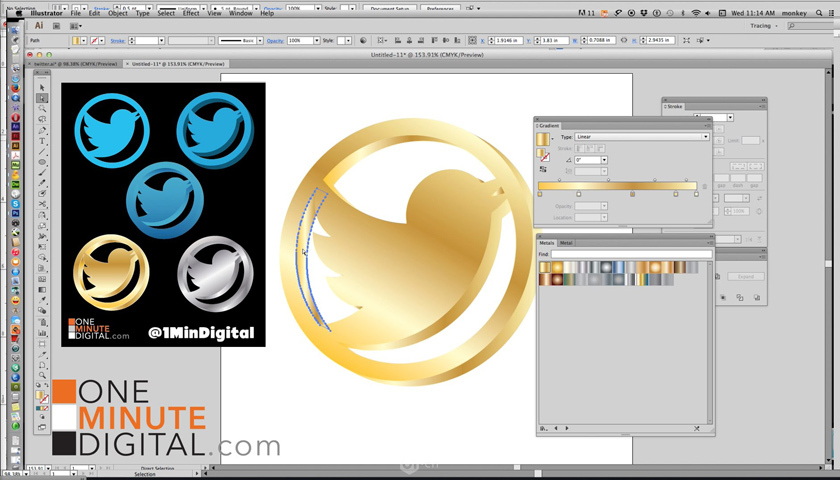The width and height of the screenshot is (840, 480).
Task: Select the Pen tool
Action: (x=42, y=130)
